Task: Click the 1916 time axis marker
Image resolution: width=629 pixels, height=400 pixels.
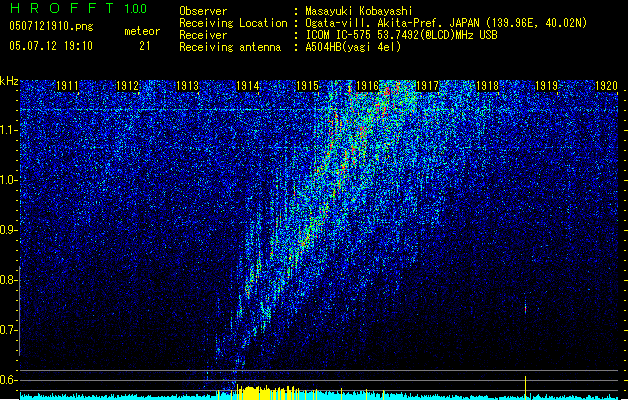Action: tap(367, 86)
